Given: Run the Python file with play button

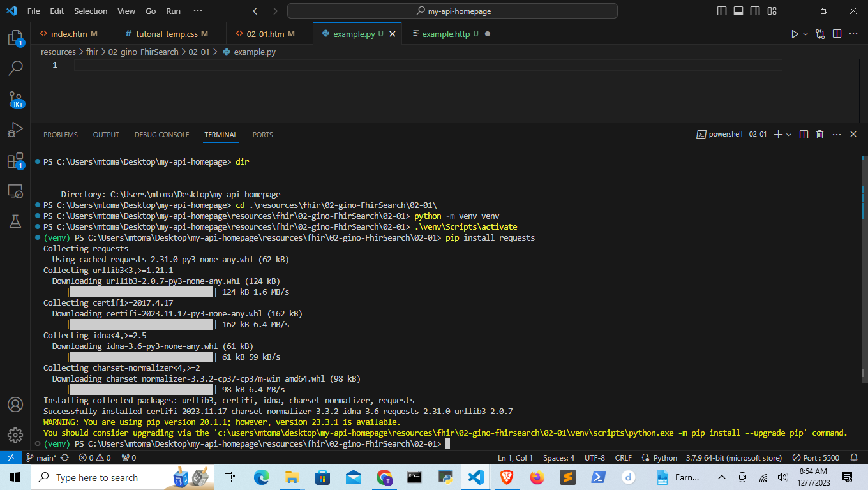Looking at the screenshot, I should coord(795,34).
